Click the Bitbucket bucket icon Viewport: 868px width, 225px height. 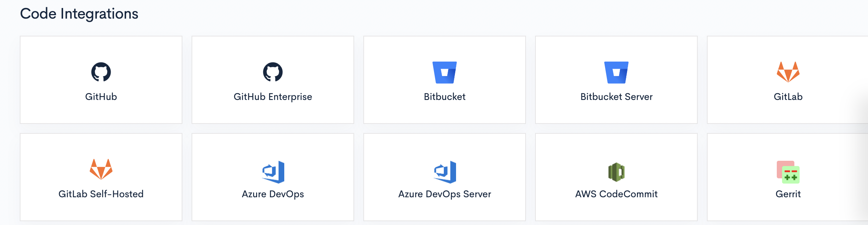pyautogui.click(x=445, y=72)
